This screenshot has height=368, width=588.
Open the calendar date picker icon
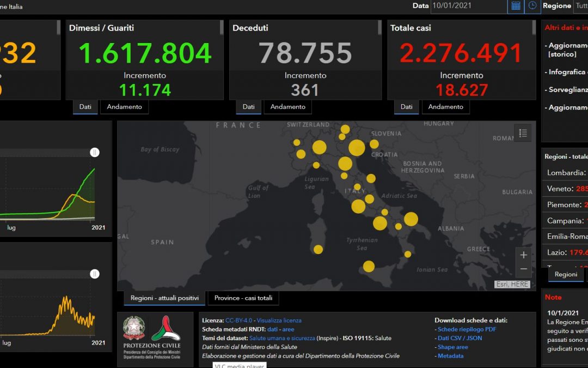(x=516, y=5)
